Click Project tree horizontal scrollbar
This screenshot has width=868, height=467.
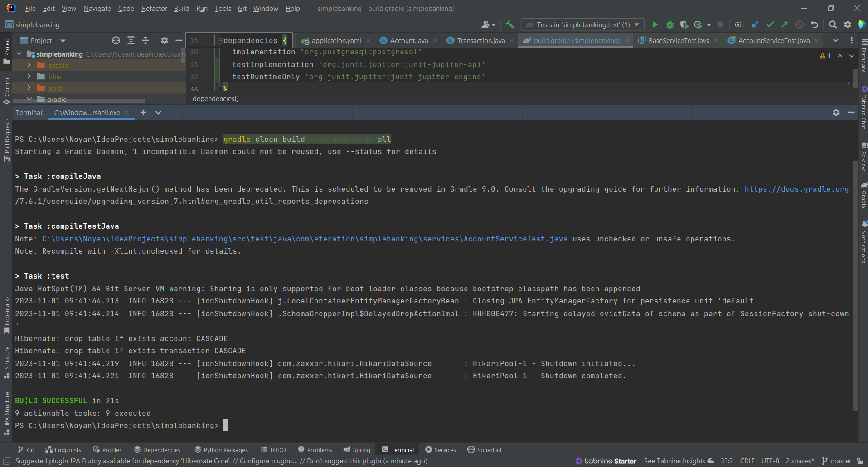79,101
